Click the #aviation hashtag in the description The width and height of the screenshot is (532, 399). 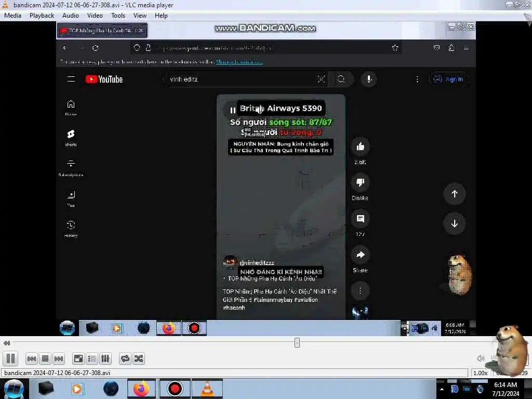[306, 300]
